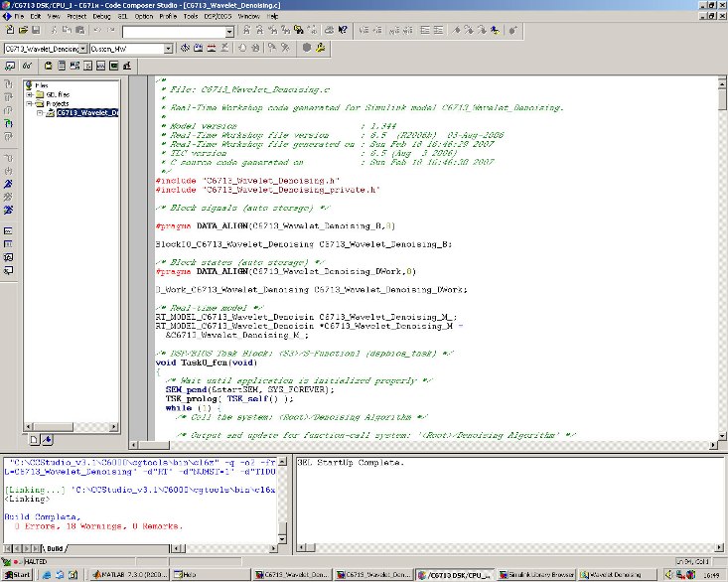Click the Compile File icon
The image size is (728, 582).
point(186,48)
